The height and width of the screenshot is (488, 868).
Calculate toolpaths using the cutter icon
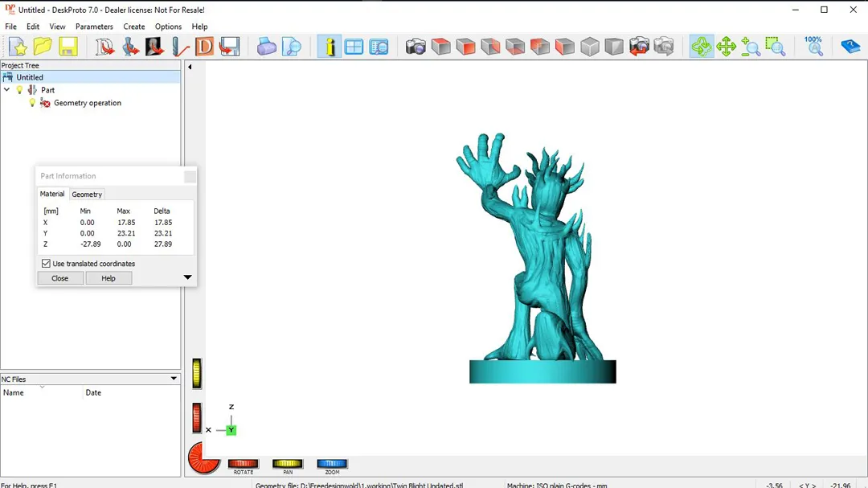(x=180, y=47)
